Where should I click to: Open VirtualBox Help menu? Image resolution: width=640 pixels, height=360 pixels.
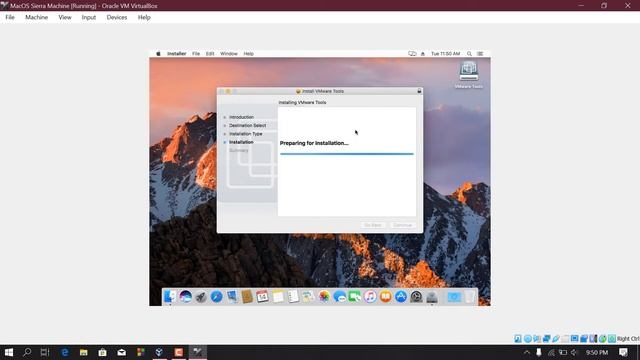[144, 17]
